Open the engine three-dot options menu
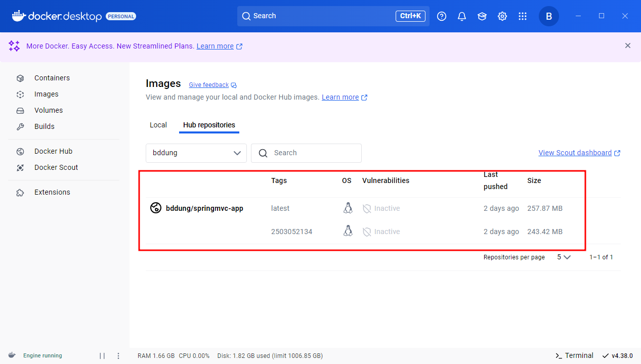Viewport: 641px width, 364px height. [x=118, y=356]
